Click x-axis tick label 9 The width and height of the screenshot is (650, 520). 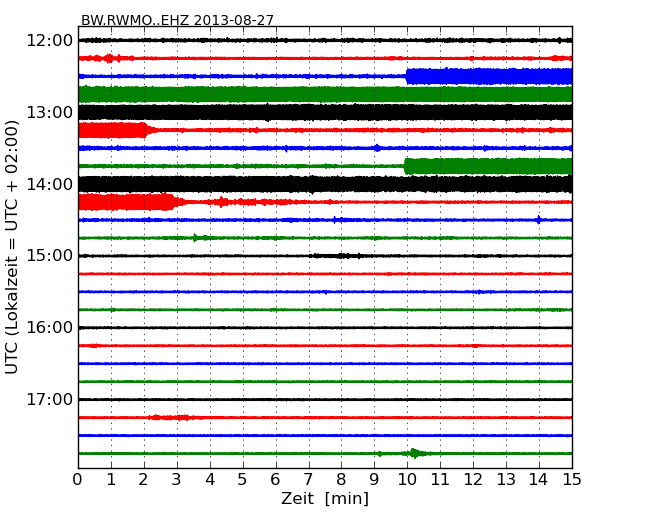point(374,480)
